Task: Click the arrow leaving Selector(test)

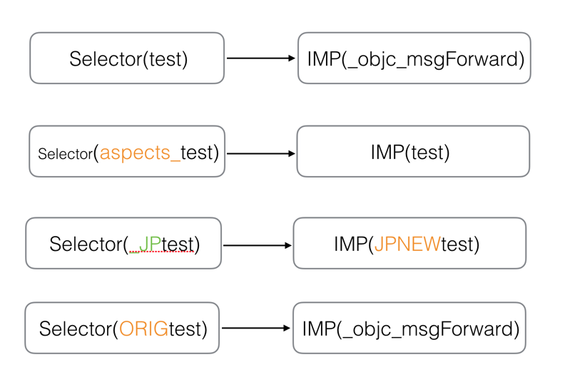Action: (260, 58)
